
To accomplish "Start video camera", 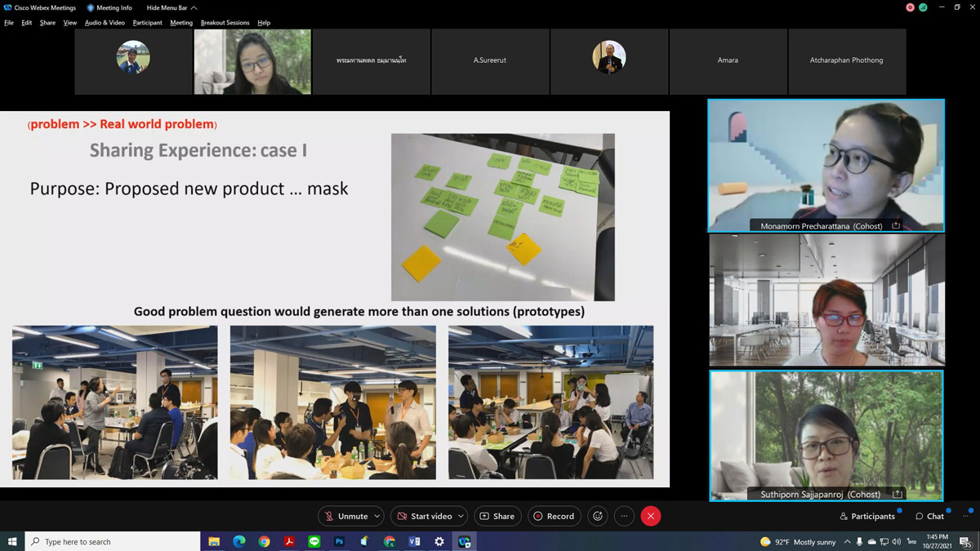I will 424,516.
